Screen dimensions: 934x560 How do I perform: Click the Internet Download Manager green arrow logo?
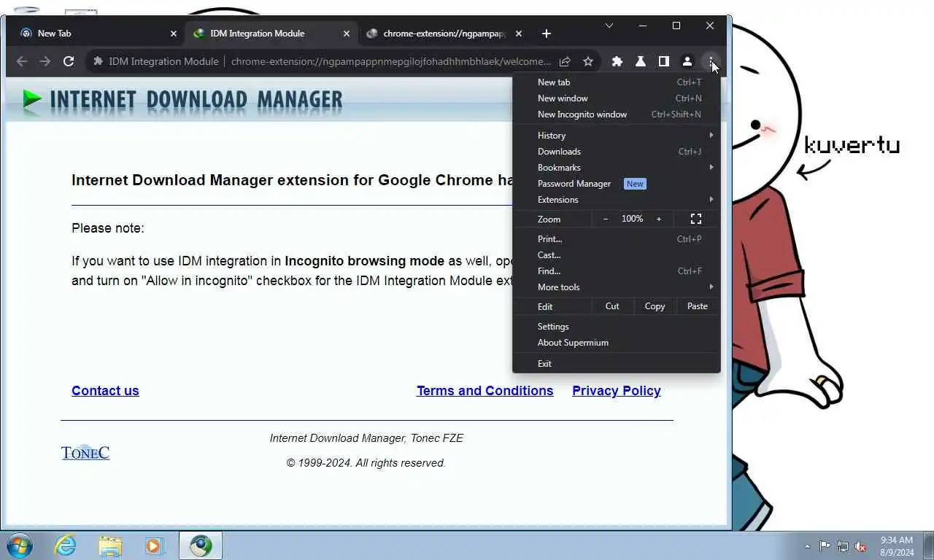[x=31, y=99]
